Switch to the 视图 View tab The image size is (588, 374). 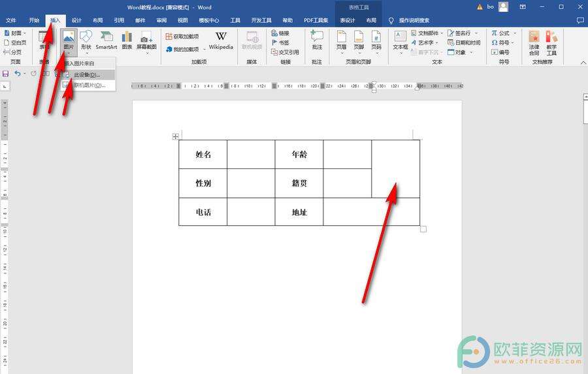coord(183,20)
